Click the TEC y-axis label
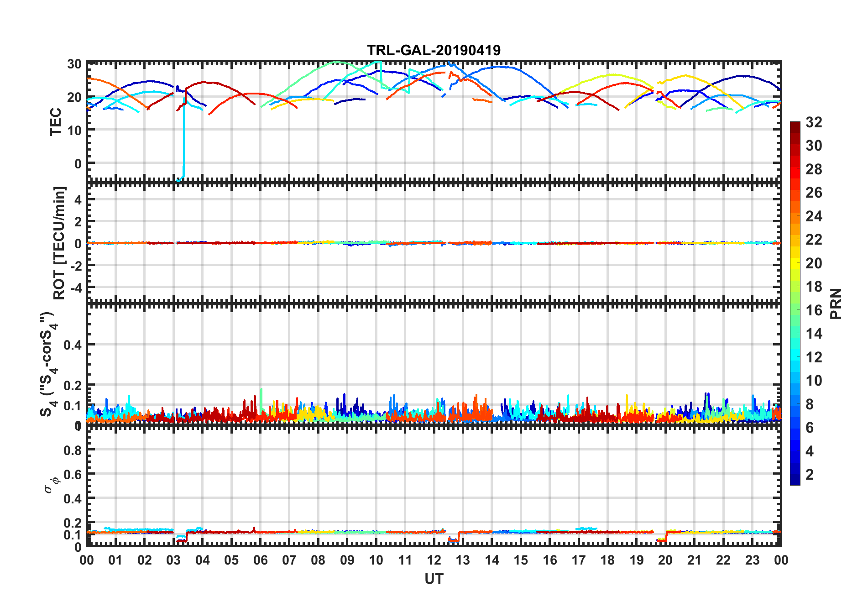The height and width of the screenshot is (607, 868). tap(56, 121)
